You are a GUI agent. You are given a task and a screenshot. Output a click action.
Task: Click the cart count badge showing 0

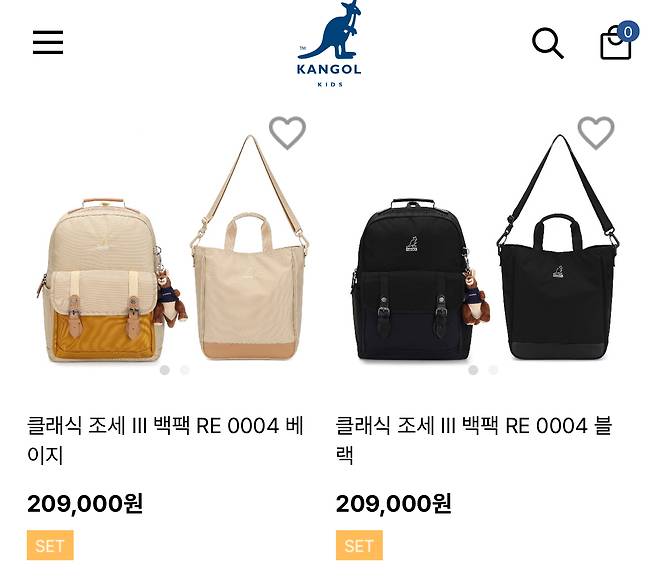(628, 32)
